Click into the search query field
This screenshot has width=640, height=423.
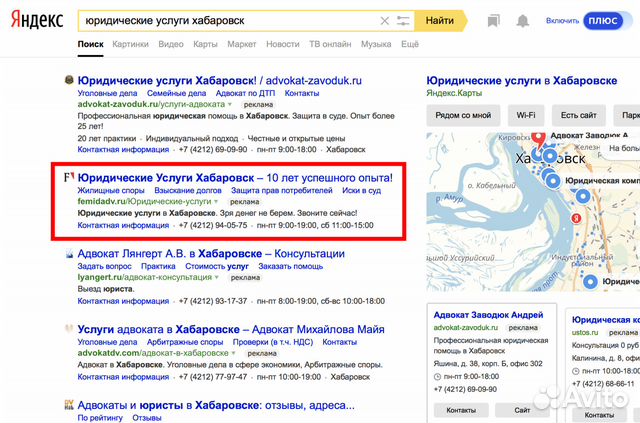point(229,21)
